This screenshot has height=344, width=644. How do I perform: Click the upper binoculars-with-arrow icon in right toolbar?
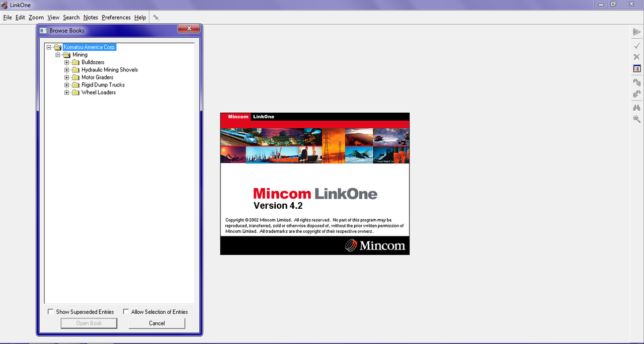[636, 82]
